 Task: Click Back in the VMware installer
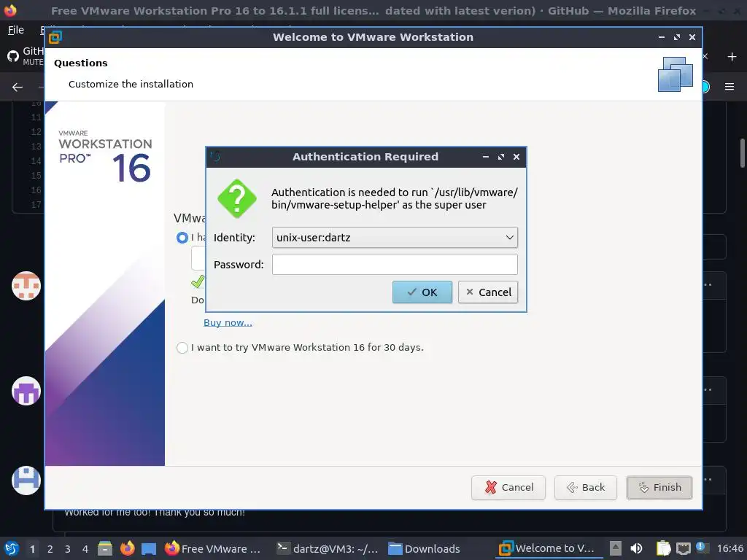pyautogui.click(x=586, y=487)
